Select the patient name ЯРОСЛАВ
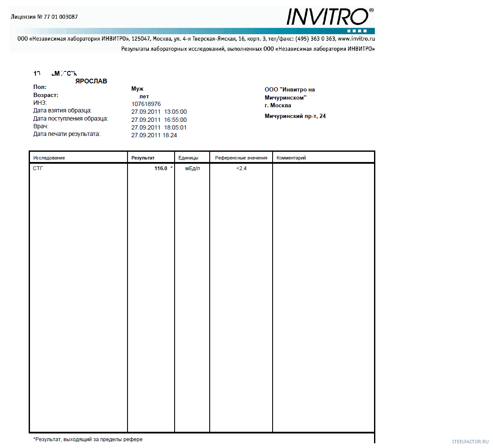Screen dimensions: 493x448 click(91, 81)
